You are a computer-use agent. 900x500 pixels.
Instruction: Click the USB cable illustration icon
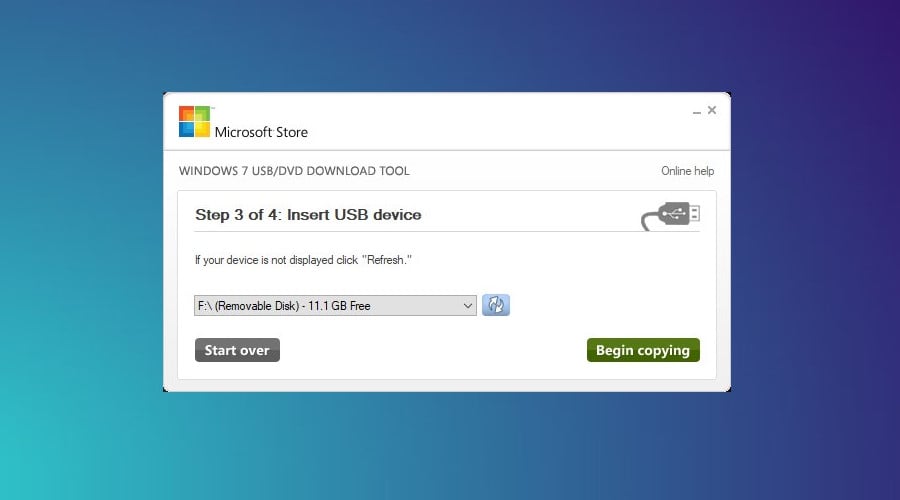pos(670,216)
